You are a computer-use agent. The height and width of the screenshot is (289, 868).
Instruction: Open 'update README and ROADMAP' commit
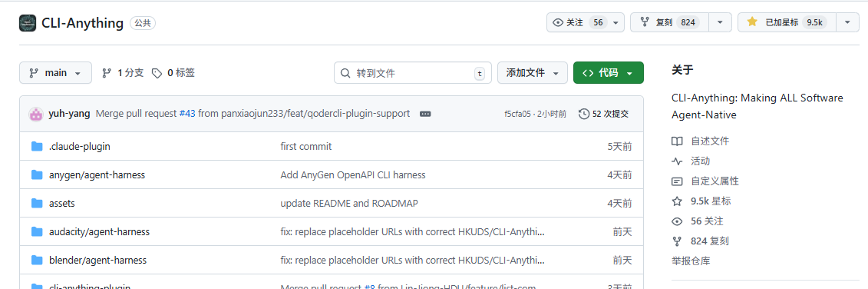pyautogui.click(x=349, y=203)
